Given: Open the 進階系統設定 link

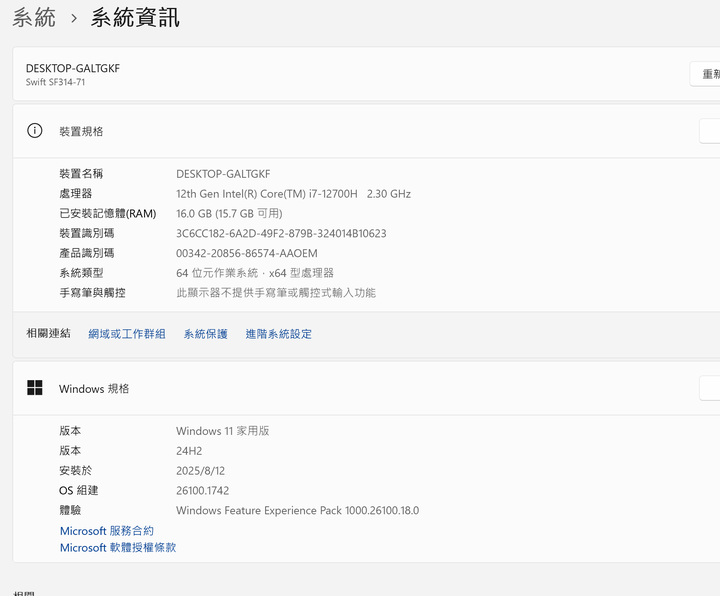Looking at the screenshot, I should (x=279, y=334).
